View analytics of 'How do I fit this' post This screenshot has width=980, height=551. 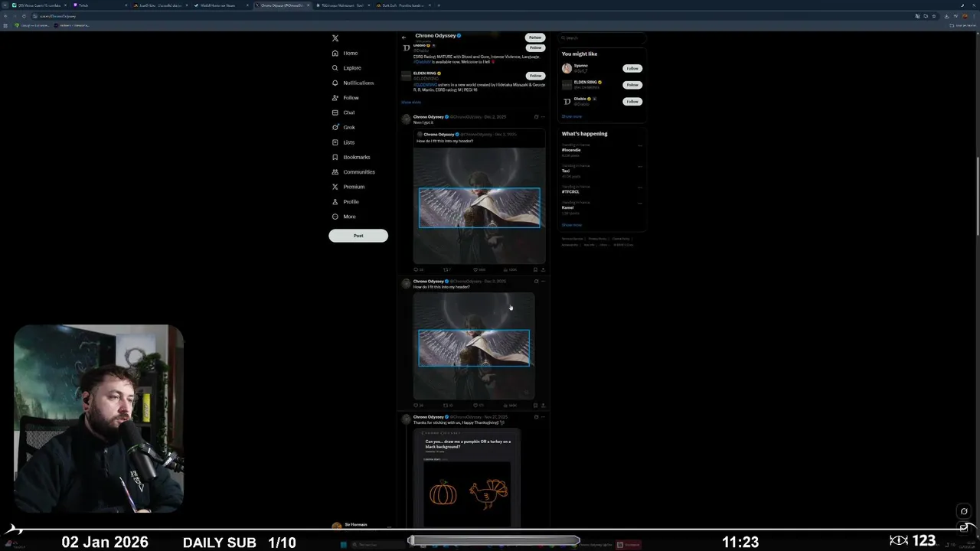point(511,405)
